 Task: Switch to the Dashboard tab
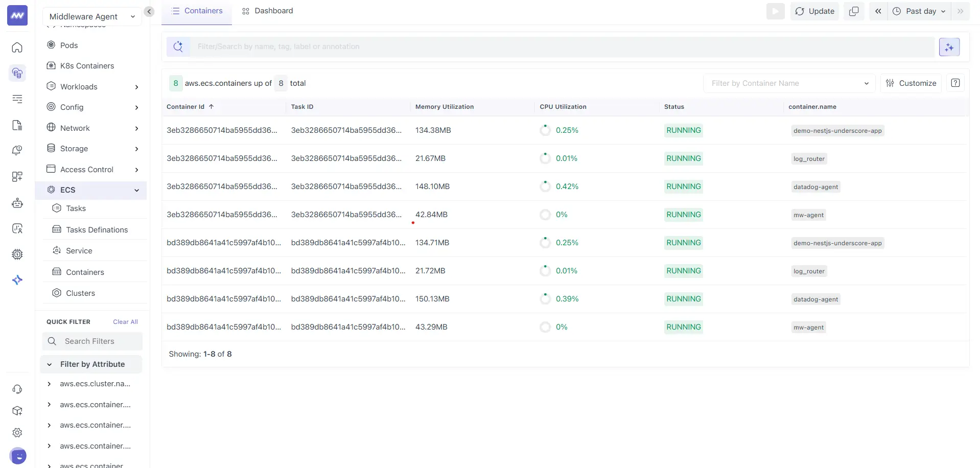pyautogui.click(x=267, y=11)
